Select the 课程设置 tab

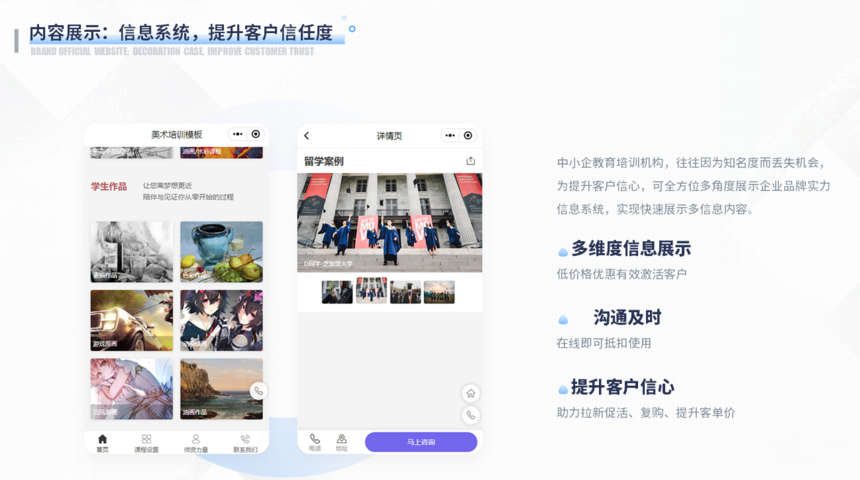pyautogui.click(x=146, y=443)
